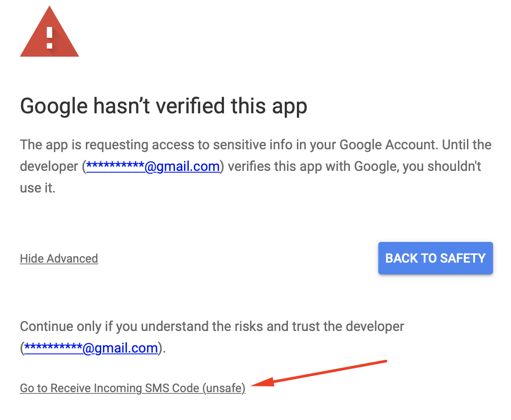The height and width of the screenshot is (420, 511).
Task: Click the arrowhead of the red arrow
Action: pyautogui.click(x=263, y=382)
